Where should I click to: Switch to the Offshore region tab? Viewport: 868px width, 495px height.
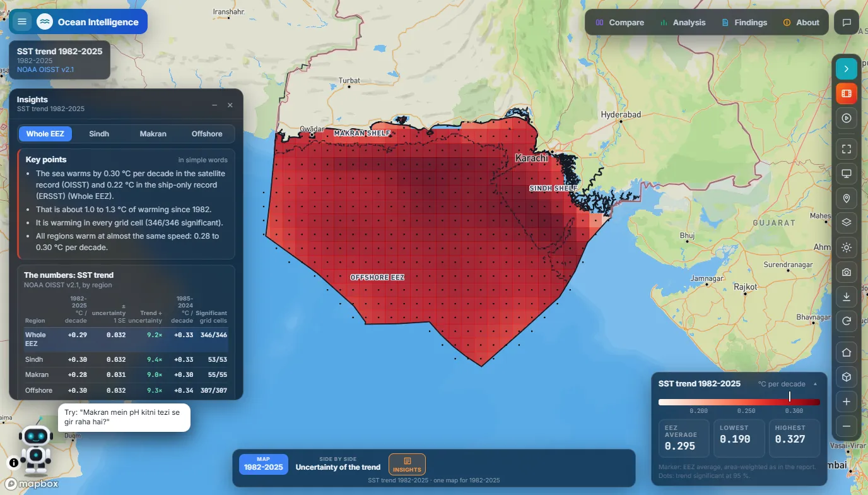pos(207,134)
